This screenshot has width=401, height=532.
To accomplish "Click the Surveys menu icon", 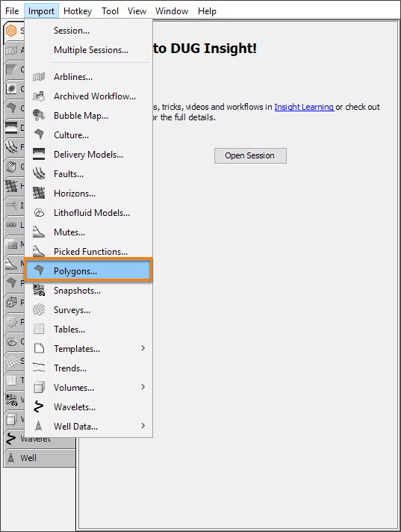I will point(39,309).
